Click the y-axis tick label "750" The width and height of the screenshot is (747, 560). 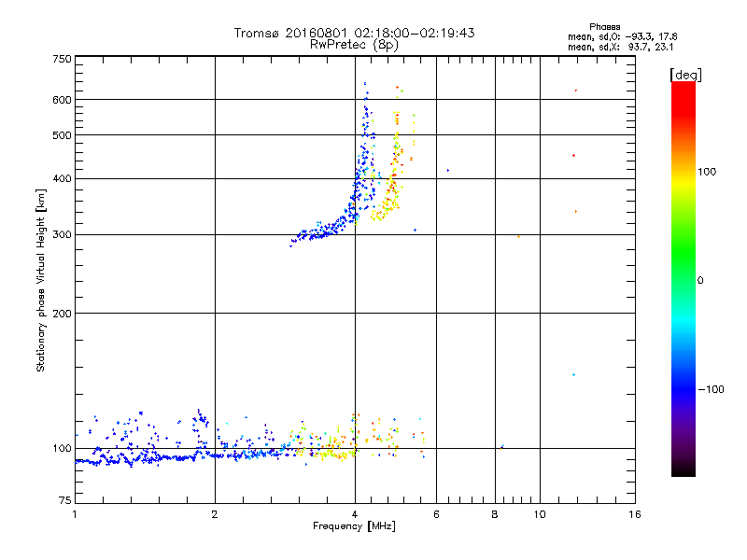62,59
